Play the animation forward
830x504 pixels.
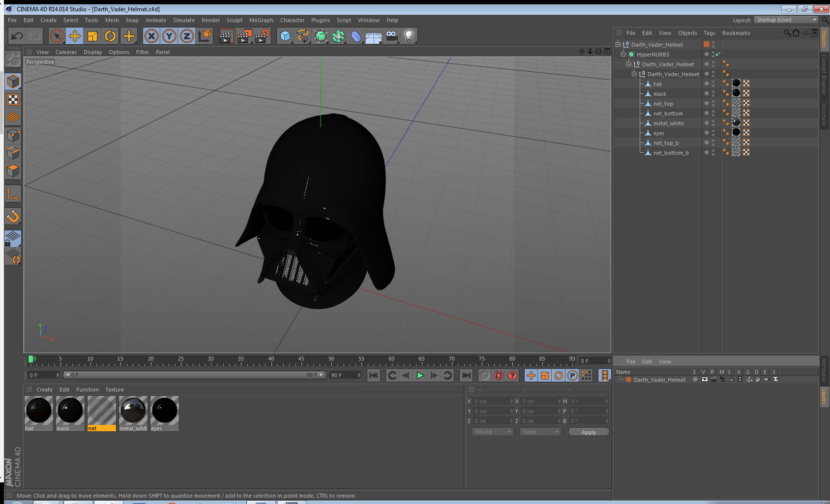(x=420, y=375)
